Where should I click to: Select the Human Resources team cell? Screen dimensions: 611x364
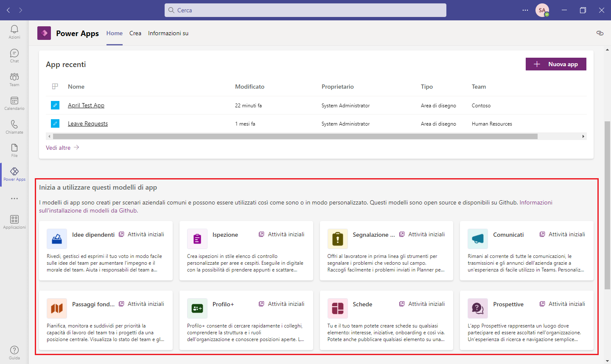coord(492,124)
